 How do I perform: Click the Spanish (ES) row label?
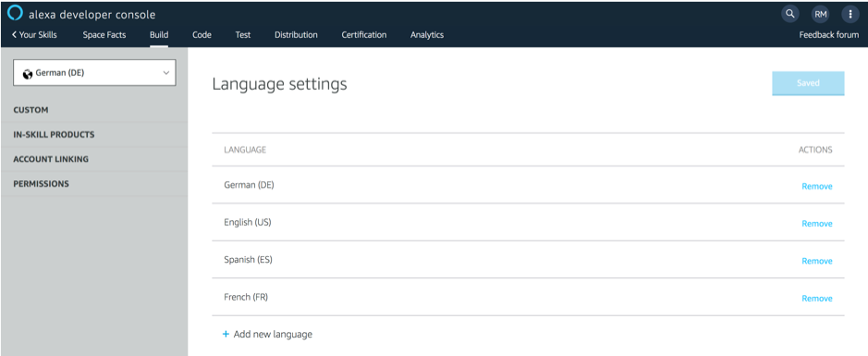248,259
